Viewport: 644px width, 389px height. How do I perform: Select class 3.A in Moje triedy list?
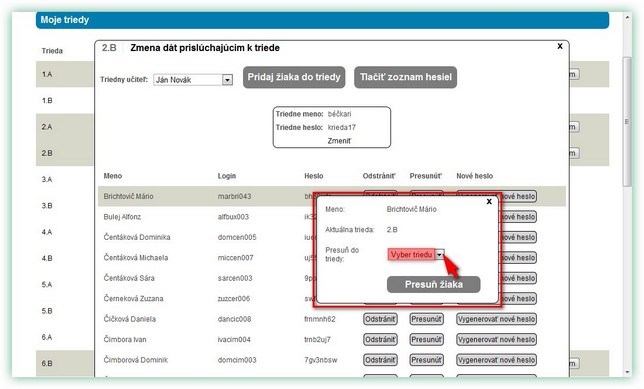[47, 180]
